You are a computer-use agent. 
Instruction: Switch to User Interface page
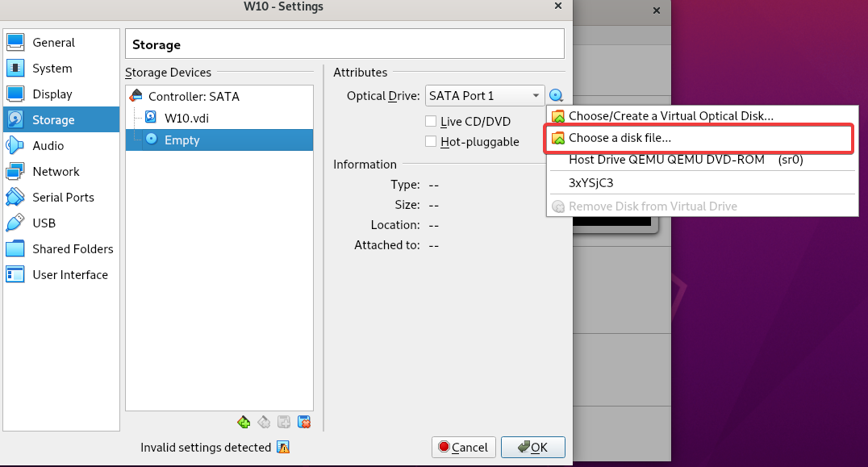click(61, 274)
